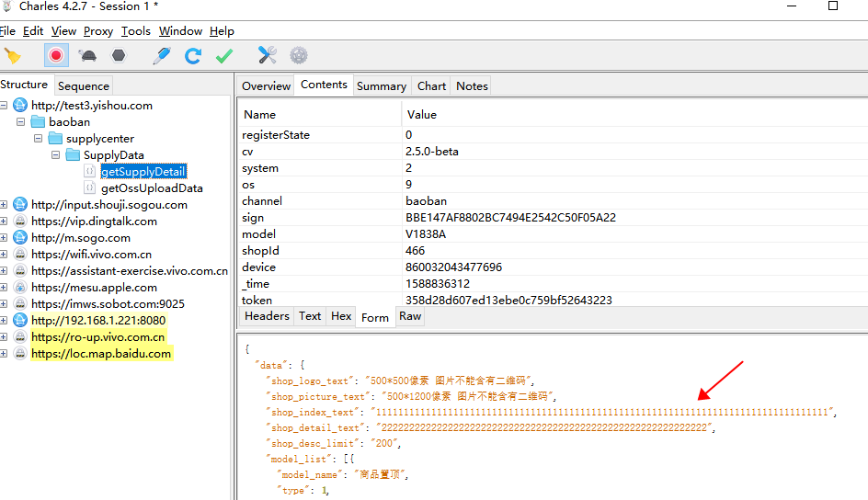Toggle the red recording button
The width and height of the screenshot is (868, 500).
[x=56, y=55]
